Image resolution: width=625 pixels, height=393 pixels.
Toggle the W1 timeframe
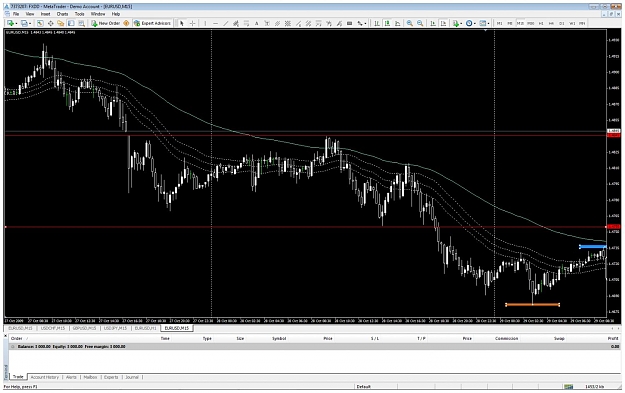pyautogui.click(x=572, y=23)
